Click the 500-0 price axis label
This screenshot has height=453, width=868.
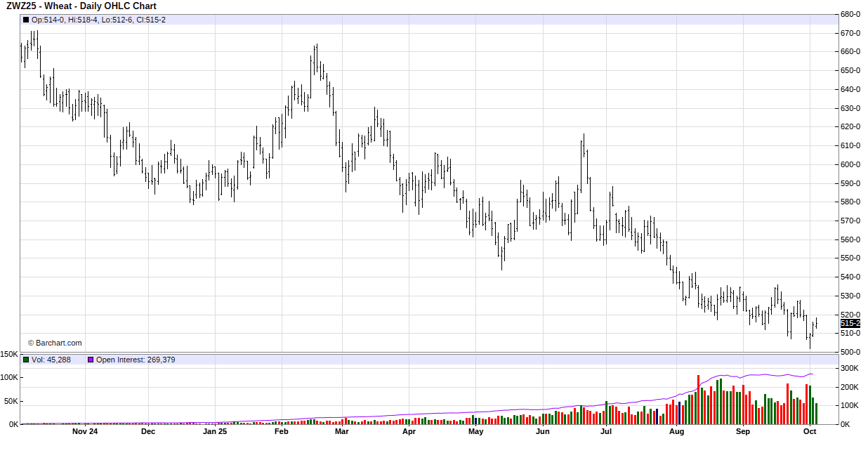tap(851, 352)
